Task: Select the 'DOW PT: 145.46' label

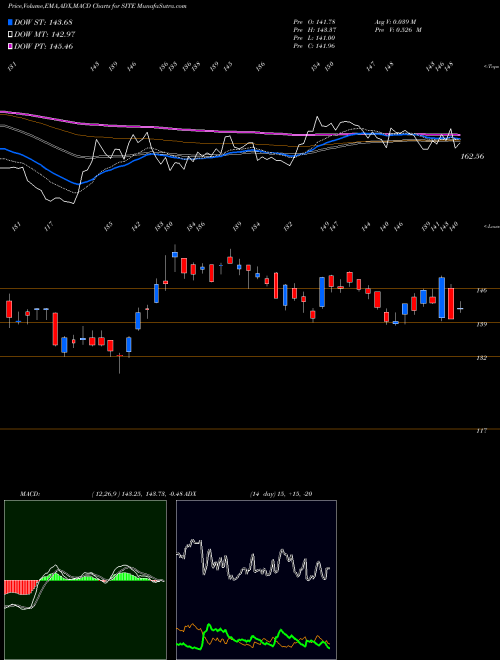Action: (44, 46)
